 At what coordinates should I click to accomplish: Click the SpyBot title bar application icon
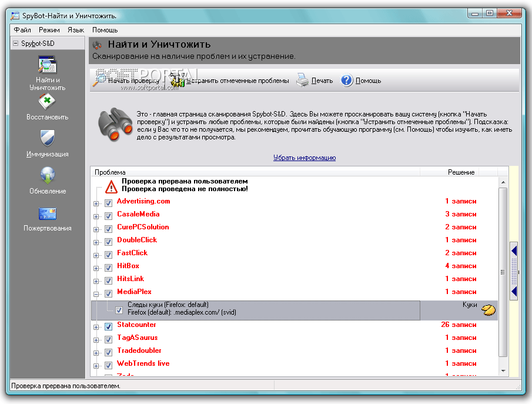tap(15, 16)
